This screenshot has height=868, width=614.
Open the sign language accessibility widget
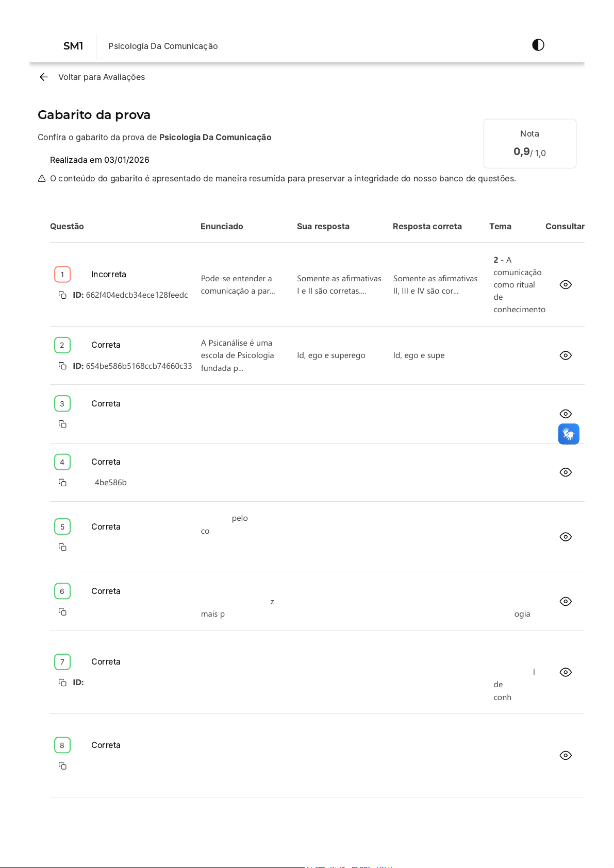coord(569,434)
